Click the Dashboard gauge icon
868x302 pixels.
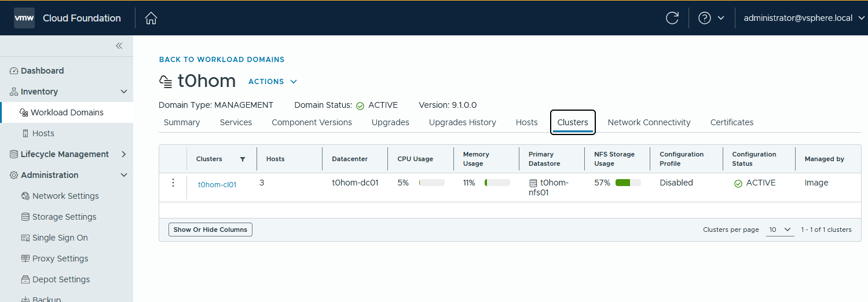pos(14,71)
